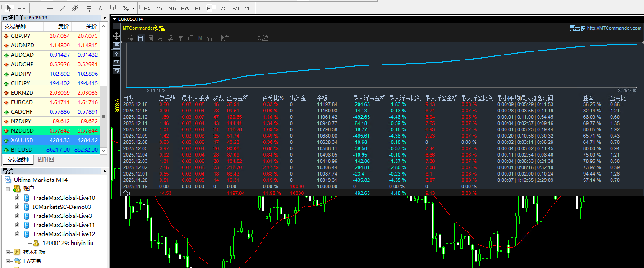Switch chart to M15 timeframe
This screenshot has height=268, width=644.
[x=172, y=8]
